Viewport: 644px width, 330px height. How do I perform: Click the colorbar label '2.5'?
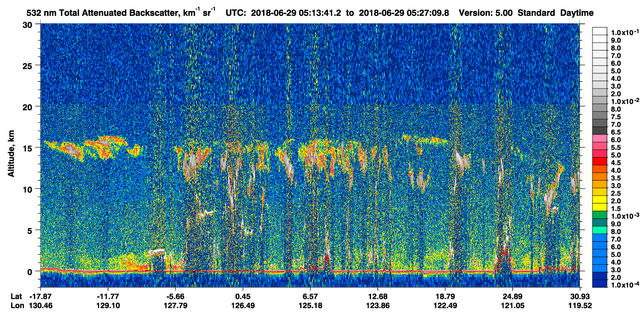tap(616, 193)
